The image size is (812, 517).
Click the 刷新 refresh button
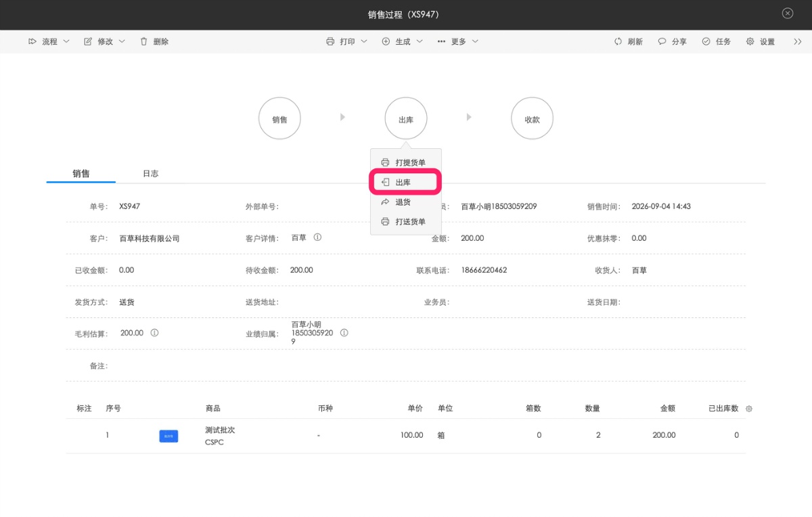click(629, 41)
